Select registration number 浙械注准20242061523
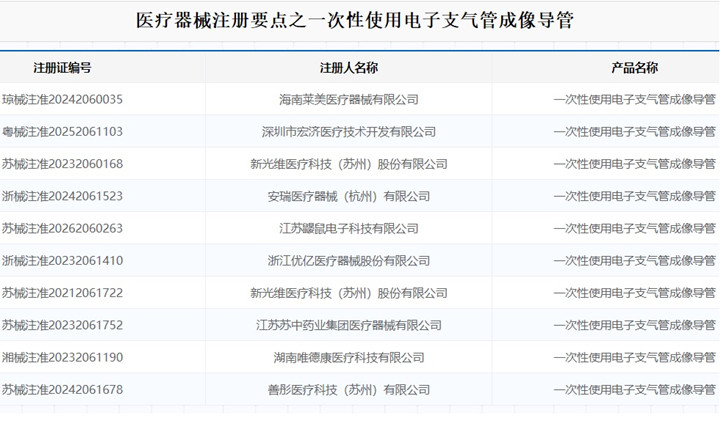 pyautogui.click(x=62, y=196)
